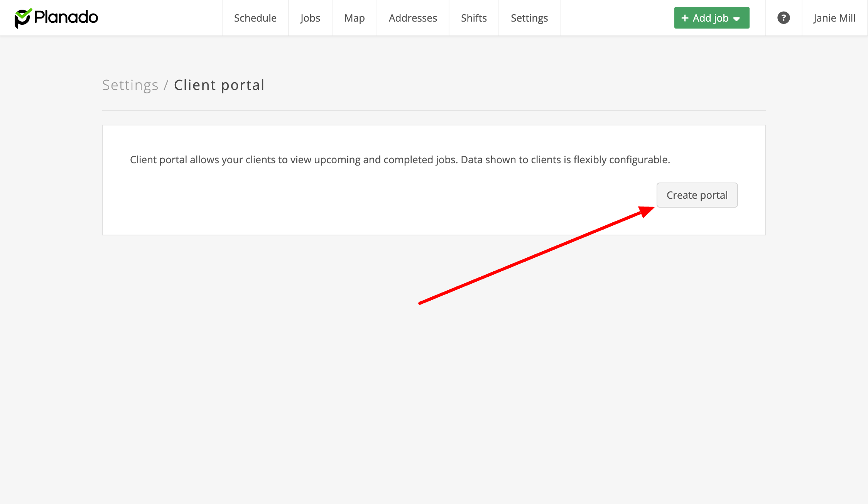This screenshot has height=504, width=868.
Task: Click the plus icon on Add job
Action: [x=685, y=18]
